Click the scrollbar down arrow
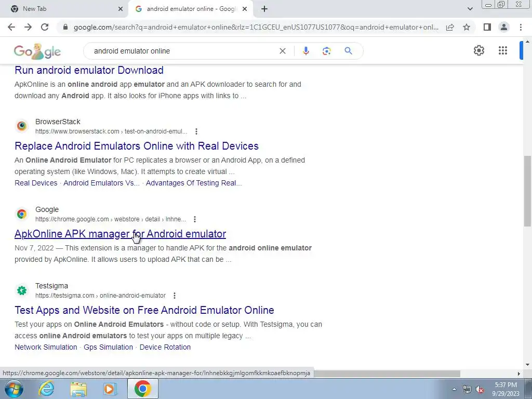 pyautogui.click(x=527, y=365)
